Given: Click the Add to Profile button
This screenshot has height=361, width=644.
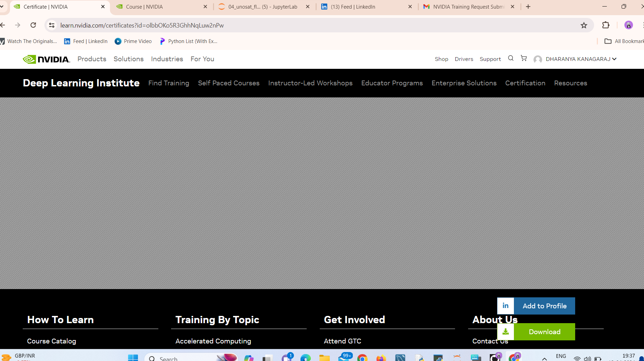Looking at the screenshot, I should pyautogui.click(x=536, y=306).
